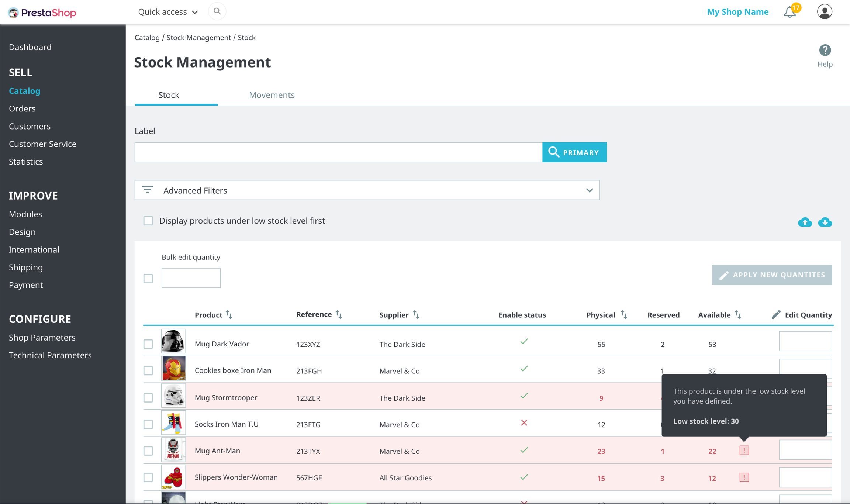This screenshot has width=850, height=504.
Task: Open Orders in the sidebar menu
Action: pyautogui.click(x=22, y=108)
